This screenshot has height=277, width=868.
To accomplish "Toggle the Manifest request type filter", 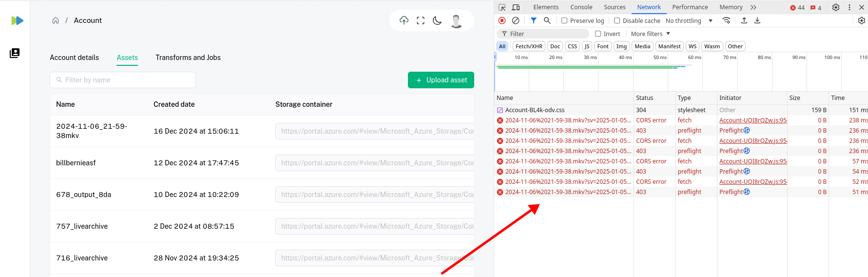I will pos(669,46).
